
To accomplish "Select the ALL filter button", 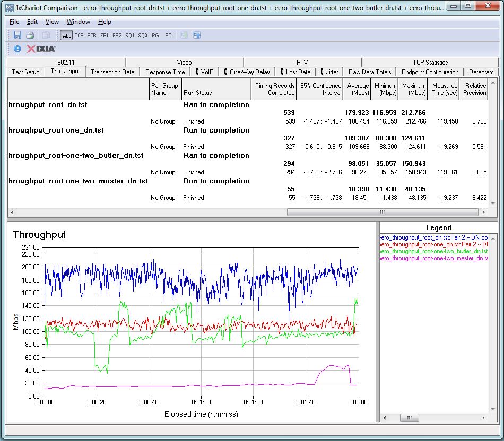I will (66, 36).
